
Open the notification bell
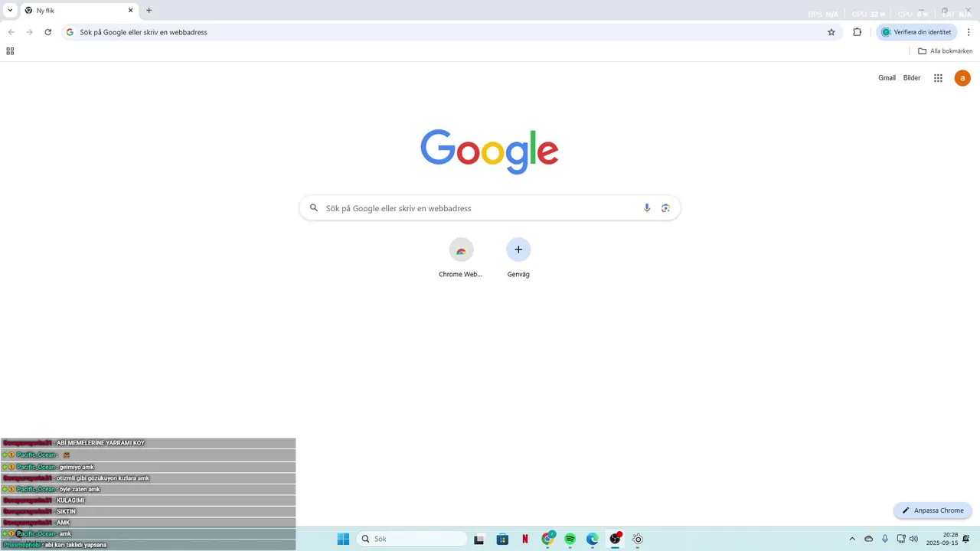click(966, 539)
